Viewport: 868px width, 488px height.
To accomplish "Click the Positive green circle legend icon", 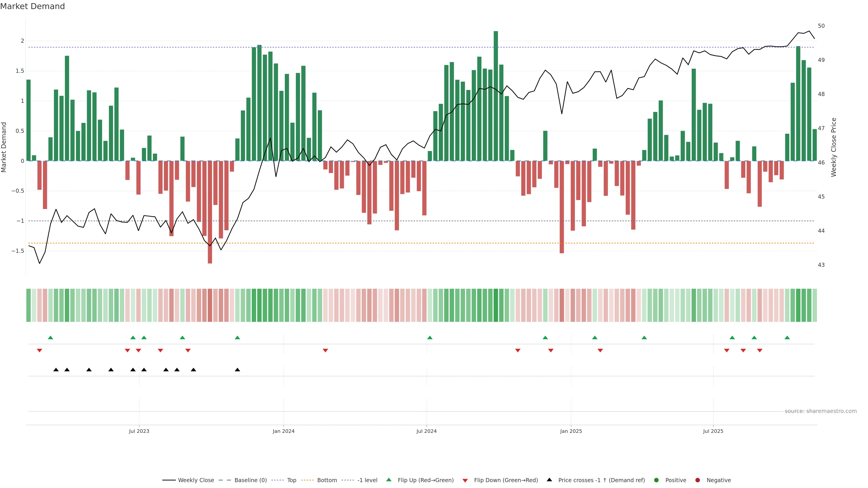I will (x=656, y=480).
